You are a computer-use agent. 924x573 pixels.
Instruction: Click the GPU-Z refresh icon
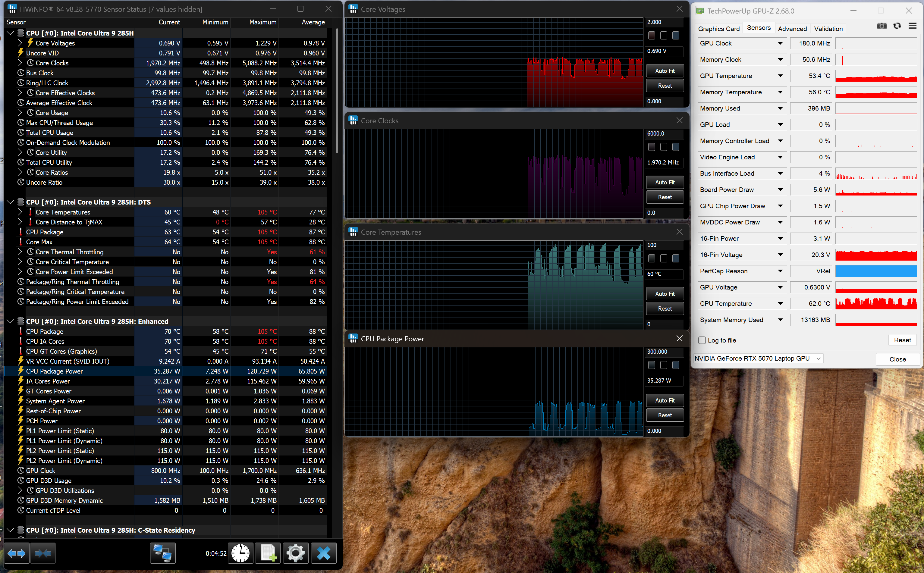tap(897, 26)
